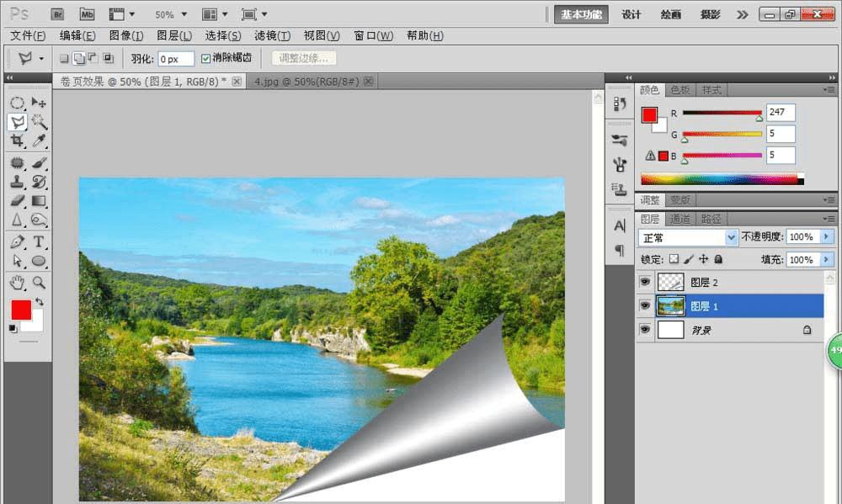Select the Elliptical Marquee tool
The height and width of the screenshot is (504, 842).
[17, 103]
